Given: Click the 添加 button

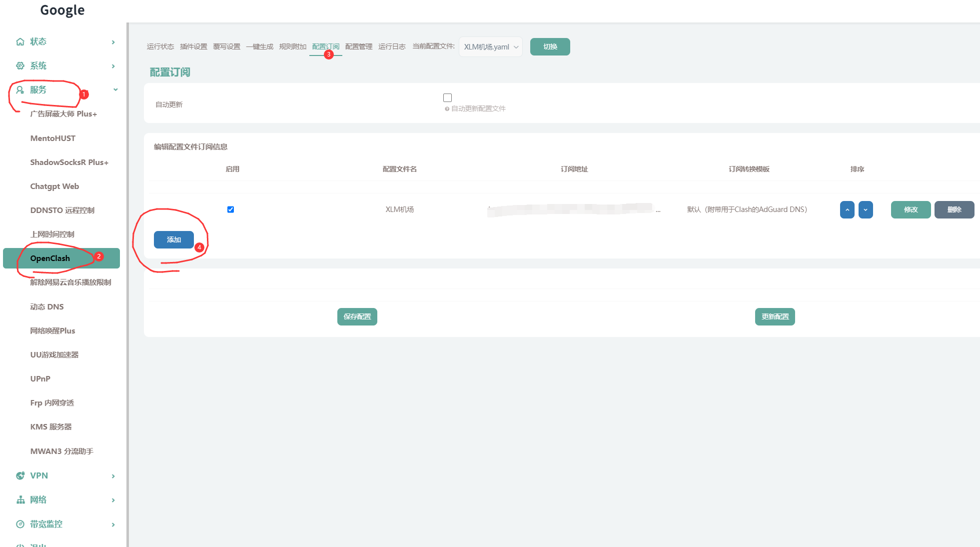Looking at the screenshot, I should click(x=173, y=240).
